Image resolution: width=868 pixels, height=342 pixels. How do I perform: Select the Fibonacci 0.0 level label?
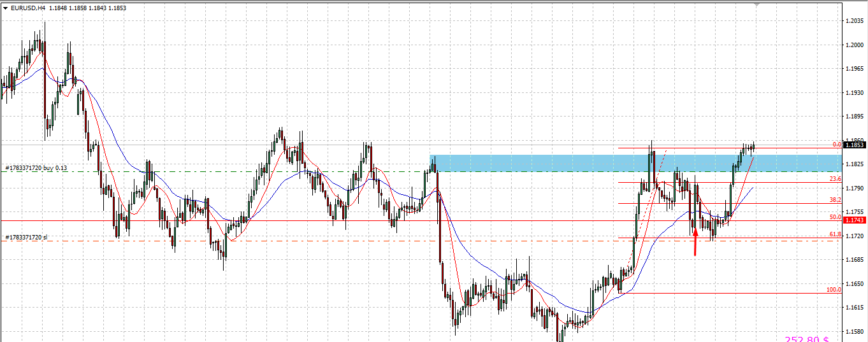[x=837, y=145]
